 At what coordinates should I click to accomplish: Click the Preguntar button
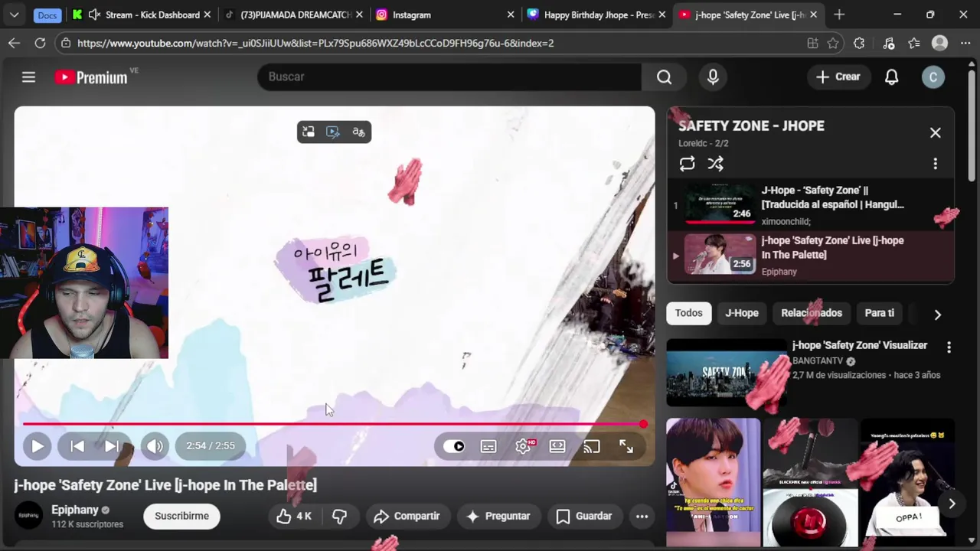(498, 516)
